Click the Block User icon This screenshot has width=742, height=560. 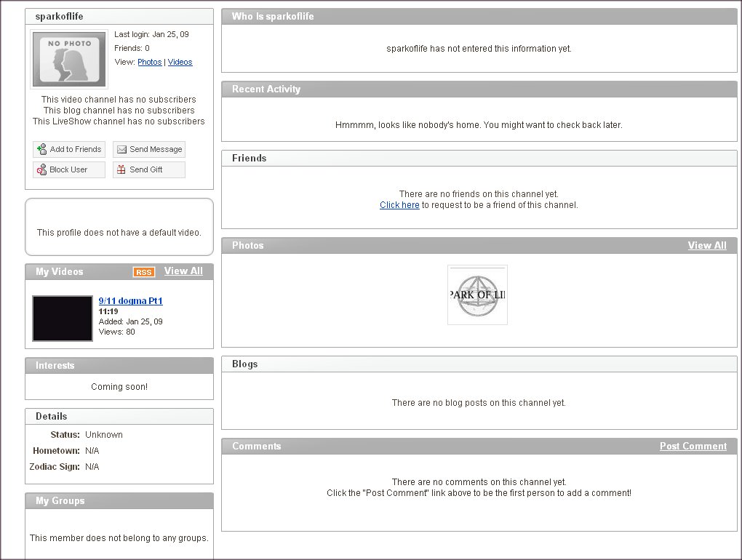click(x=41, y=169)
